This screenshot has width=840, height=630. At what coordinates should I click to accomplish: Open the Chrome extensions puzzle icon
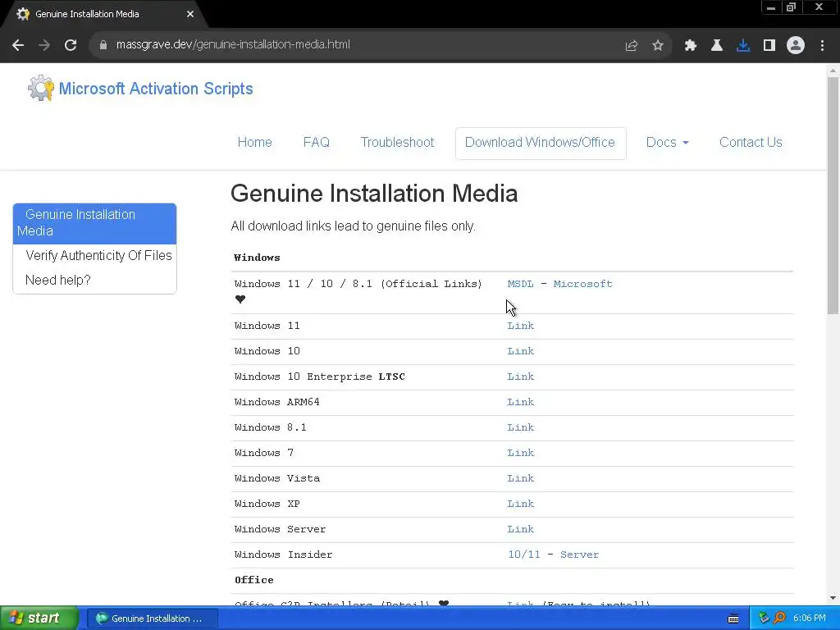[x=691, y=45]
